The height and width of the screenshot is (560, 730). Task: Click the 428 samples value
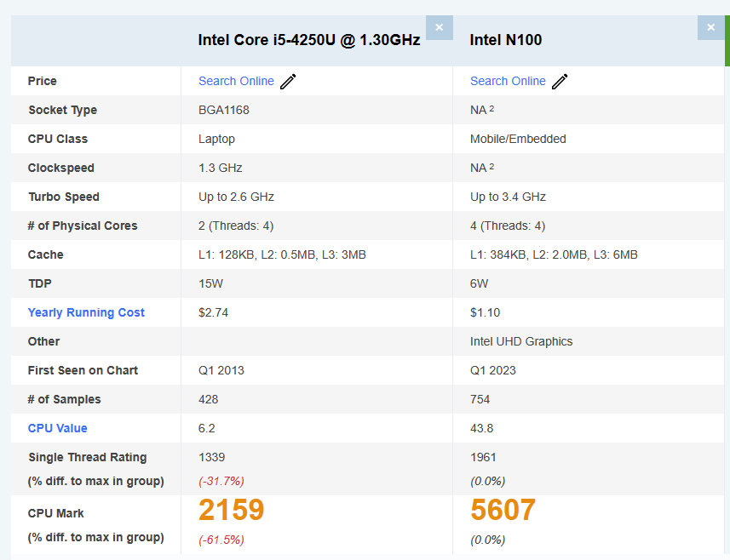pos(208,399)
